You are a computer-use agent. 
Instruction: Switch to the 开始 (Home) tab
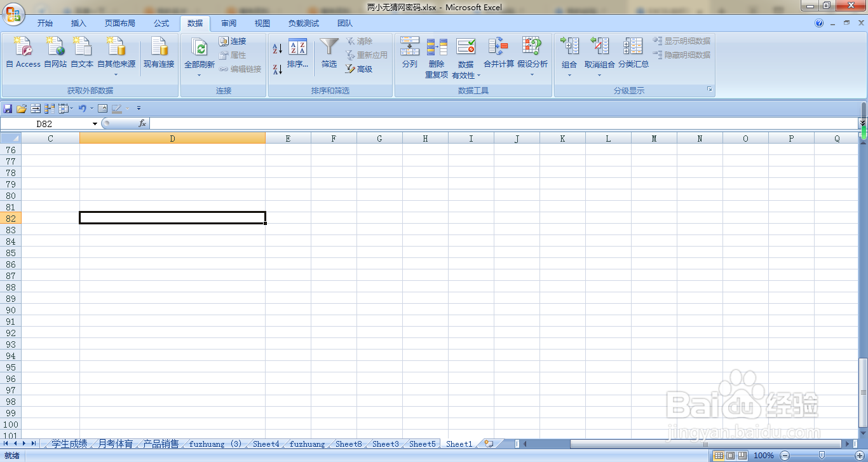pos(45,24)
